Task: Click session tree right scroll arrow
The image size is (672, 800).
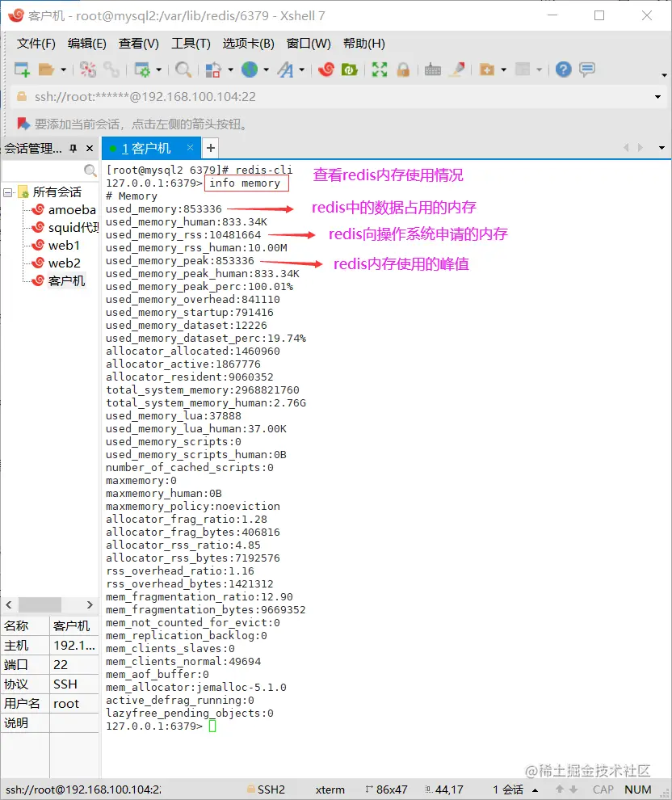Action: click(90, 604)
